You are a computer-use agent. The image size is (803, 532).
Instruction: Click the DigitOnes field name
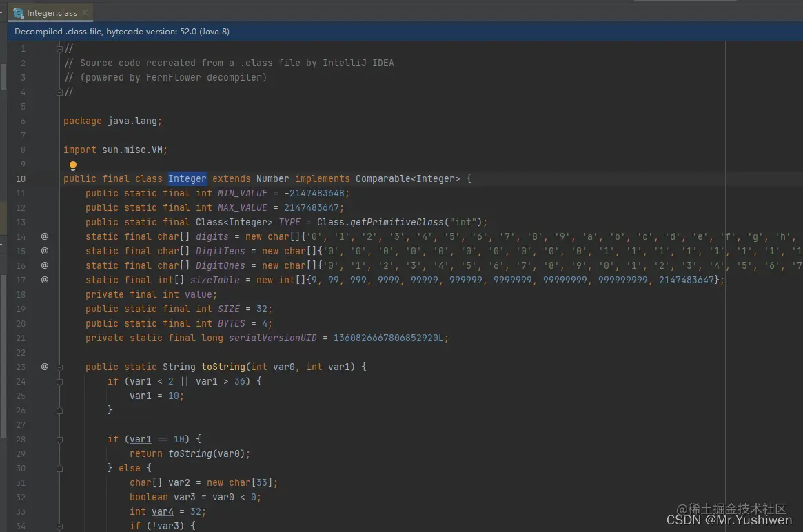(x=220, y=265)
